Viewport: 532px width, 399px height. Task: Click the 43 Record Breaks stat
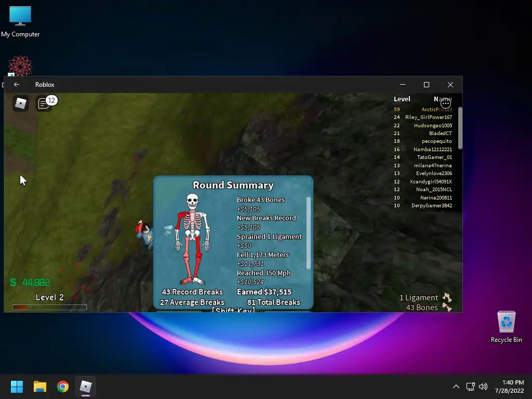192,292
